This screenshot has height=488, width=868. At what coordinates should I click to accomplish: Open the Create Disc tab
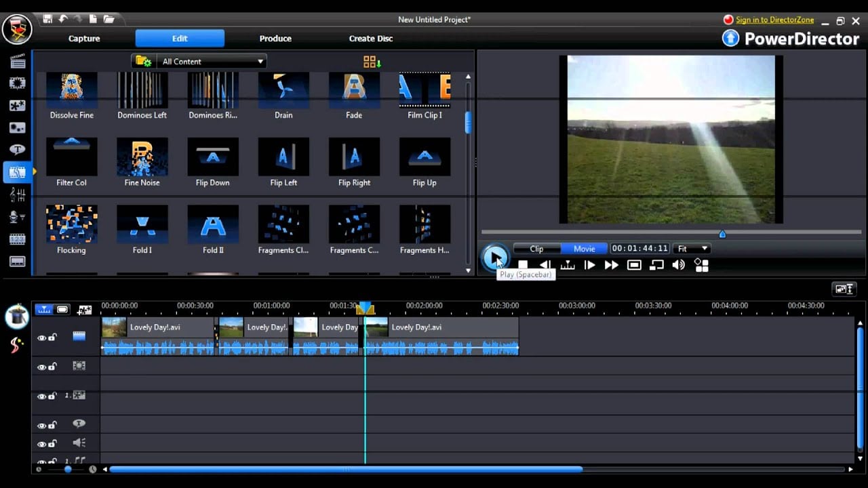[x=370, y=39]
